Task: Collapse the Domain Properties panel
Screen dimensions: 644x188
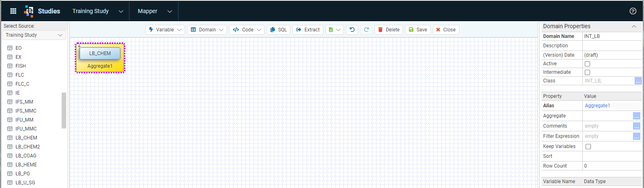Action: (634, 27)
